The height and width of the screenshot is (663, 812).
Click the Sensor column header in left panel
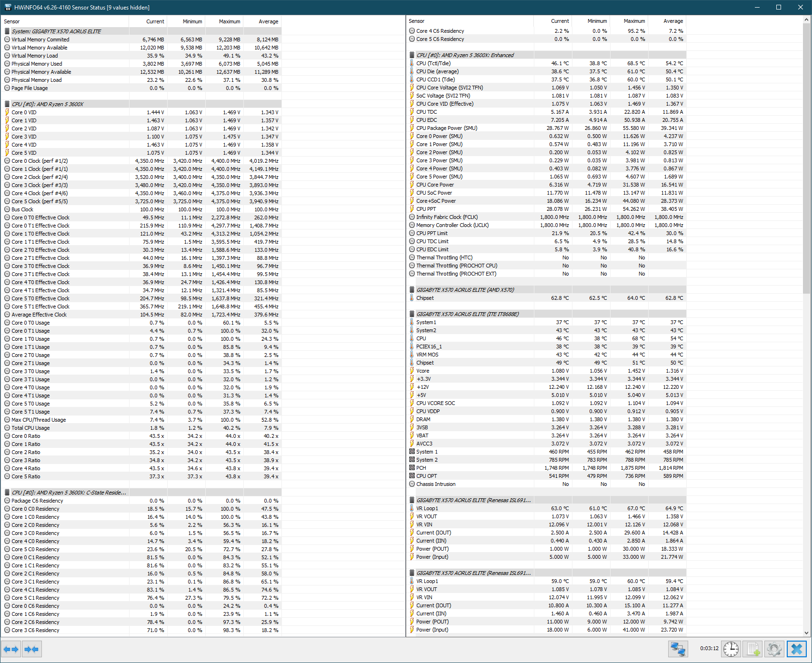pos(65,21)
